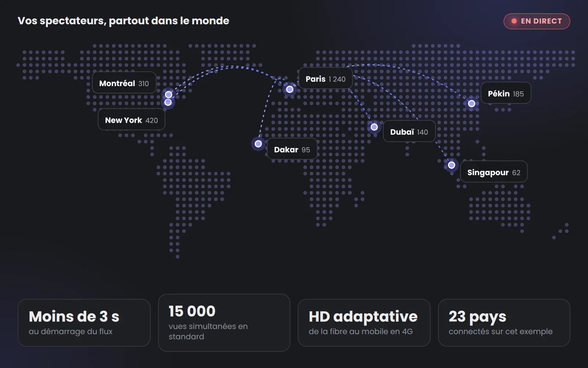Open the Paris 1 240 label
This screenshot has width=588, height=368.
[326, 78]
